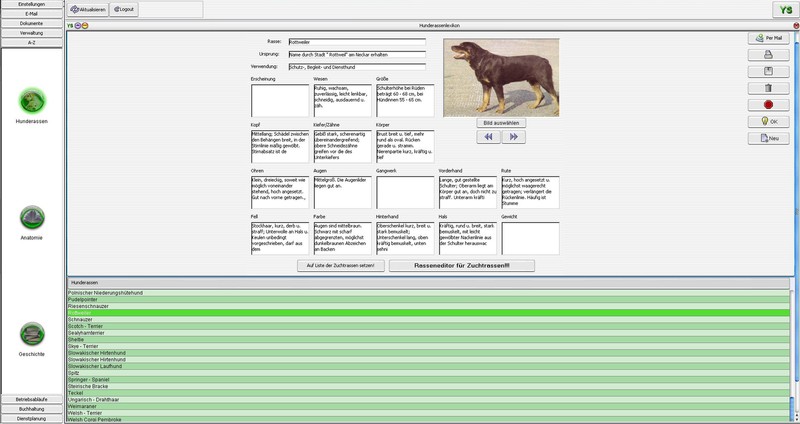Click the Wesen text box
The image size is (800, 424).
click(x=342, y=101)
